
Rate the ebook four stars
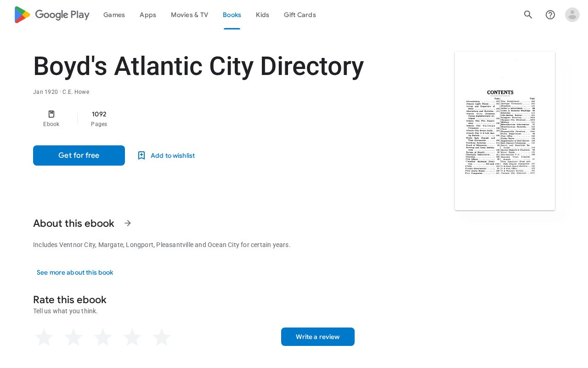click(x=132, y=337)
